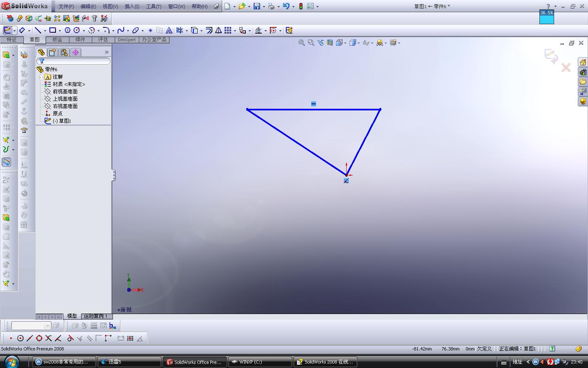Select the Rectangle sketch tool

(x=53, y=30)
